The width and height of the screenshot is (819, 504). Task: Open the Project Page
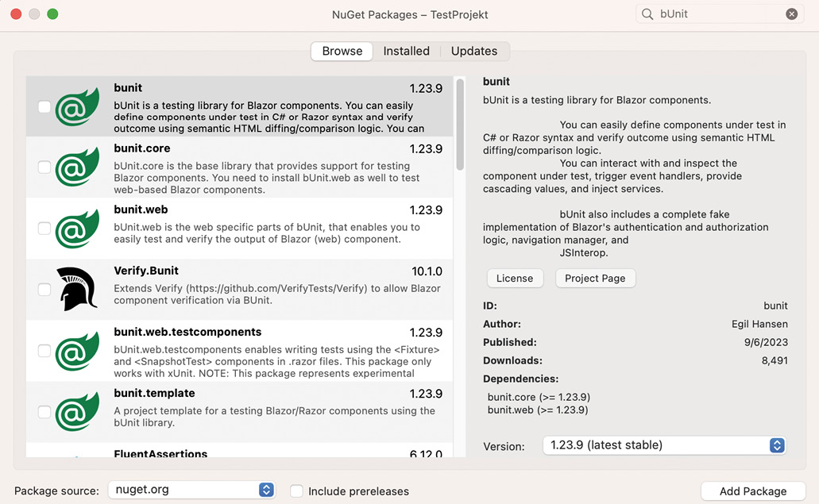(x=595, y=278)
